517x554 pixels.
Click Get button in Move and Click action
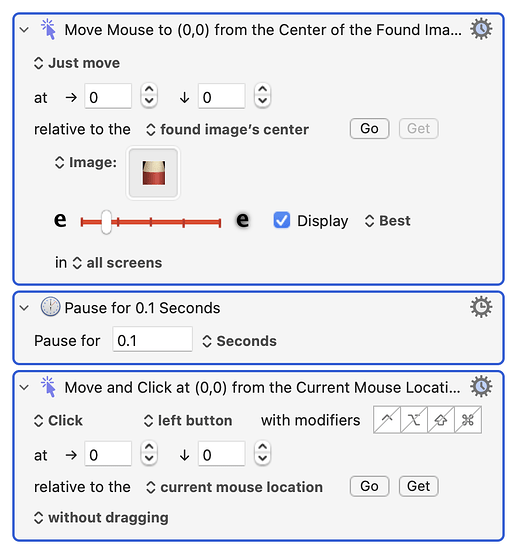click(x=418, y=486)
